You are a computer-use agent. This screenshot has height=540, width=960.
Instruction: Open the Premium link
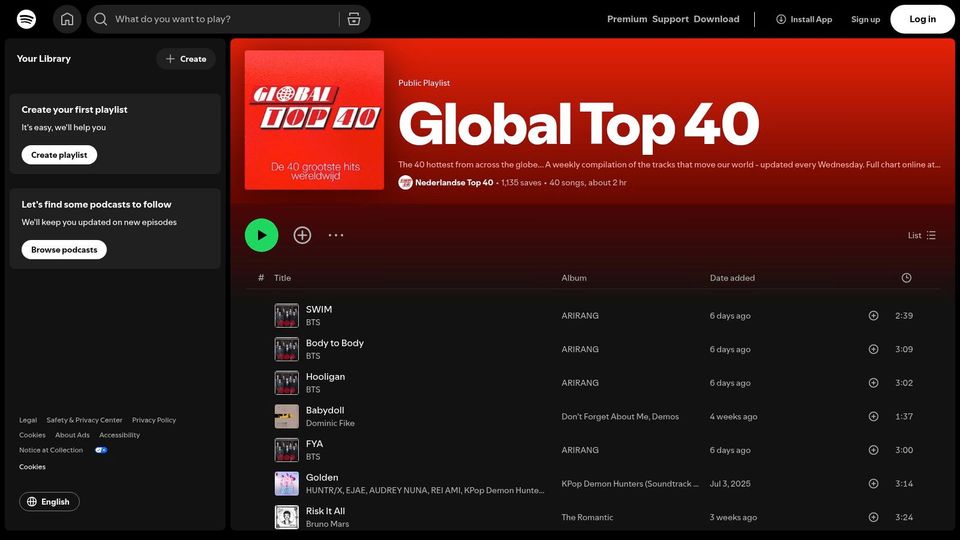pyautogui.click(x=627, y=19)
